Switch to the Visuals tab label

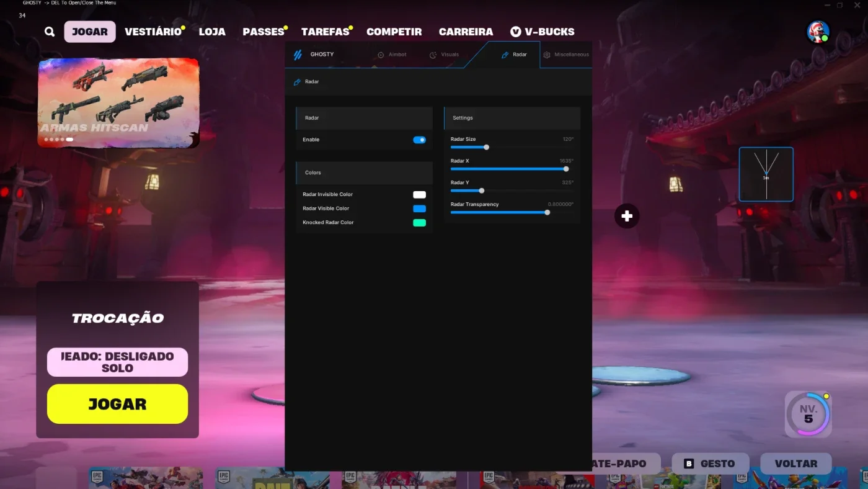(449, 55)
